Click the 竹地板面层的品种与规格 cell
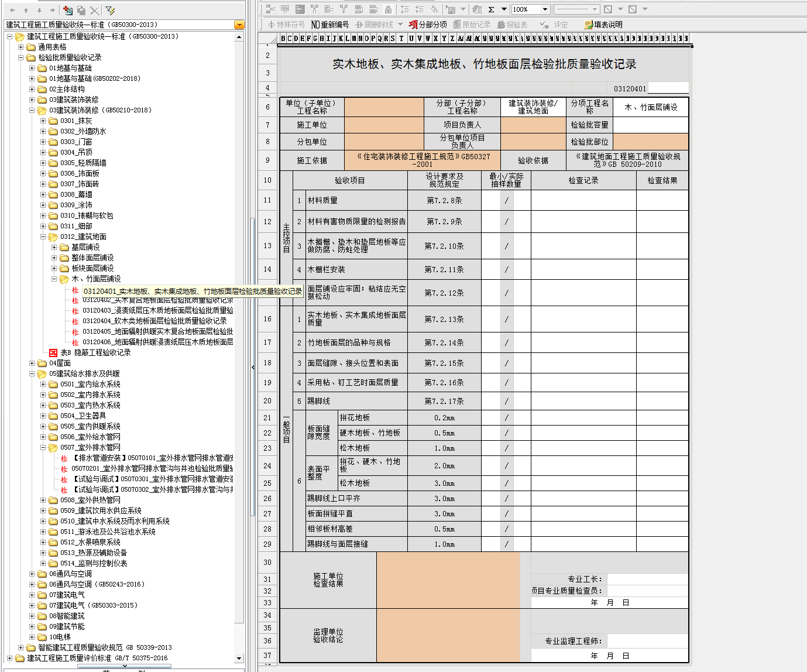This screenshot has width=807, height=672. tap(356, 342)
